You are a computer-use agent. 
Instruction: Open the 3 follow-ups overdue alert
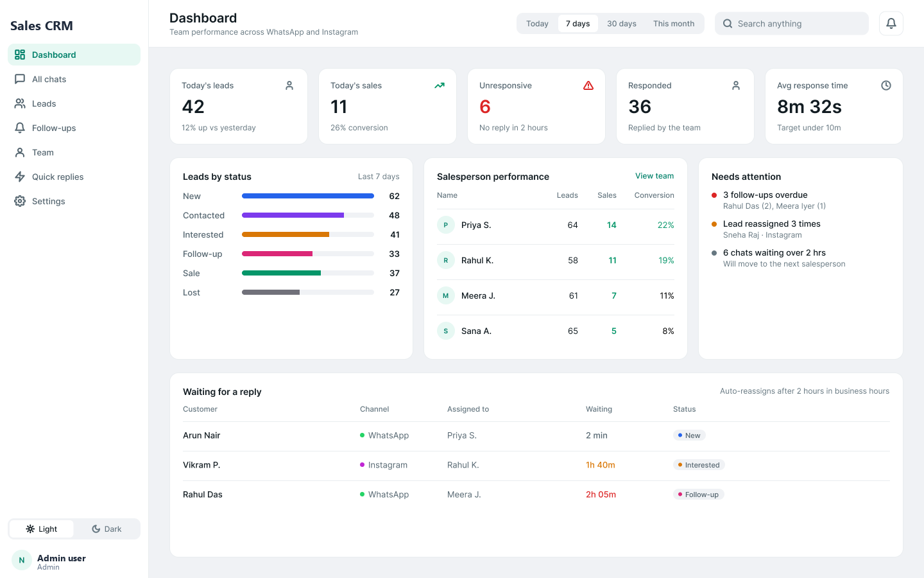tap(801, 200)
